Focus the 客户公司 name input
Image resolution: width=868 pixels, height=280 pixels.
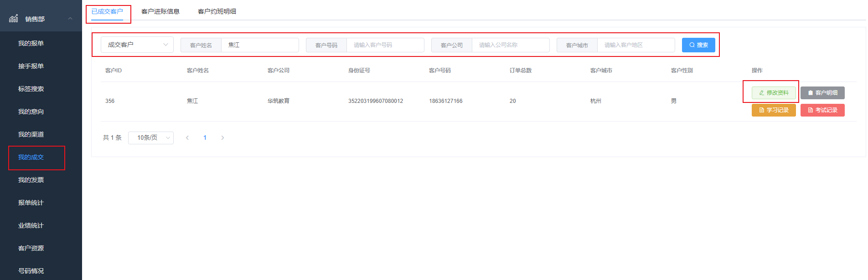(510, 45)
